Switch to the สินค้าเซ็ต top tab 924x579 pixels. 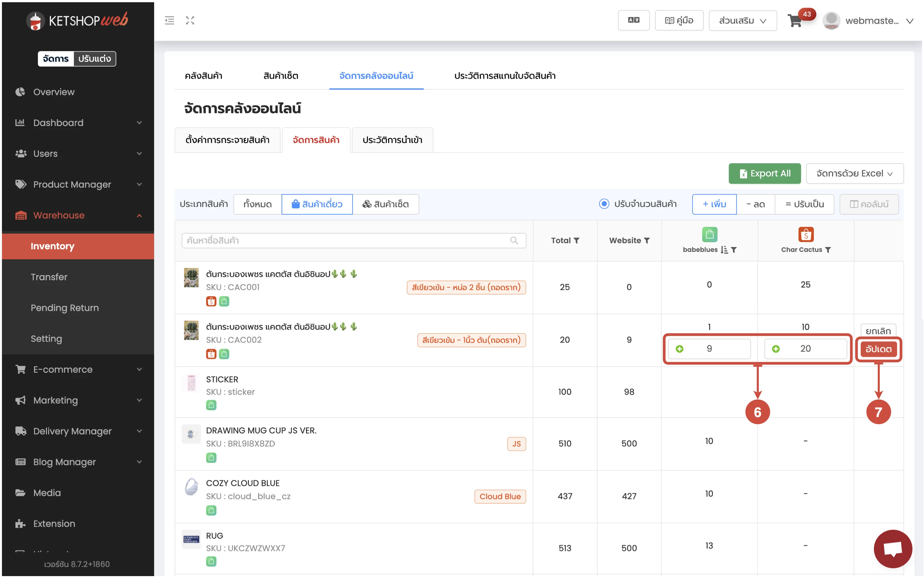[281, 76]
